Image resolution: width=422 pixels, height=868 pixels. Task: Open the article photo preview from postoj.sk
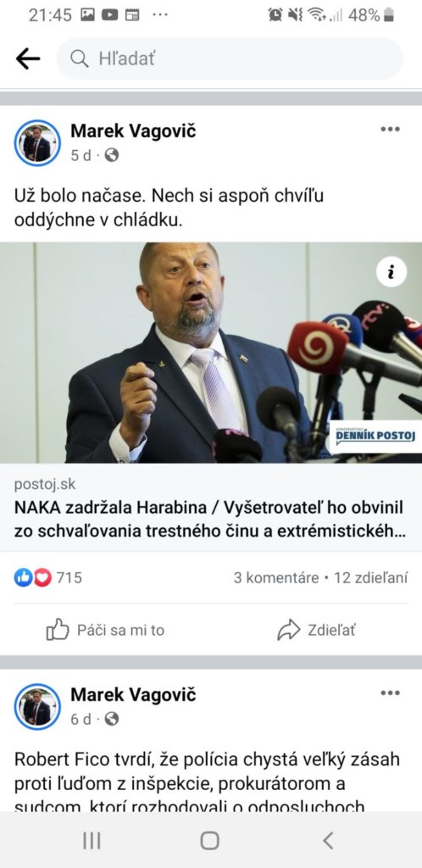click(x=211, y=352)
